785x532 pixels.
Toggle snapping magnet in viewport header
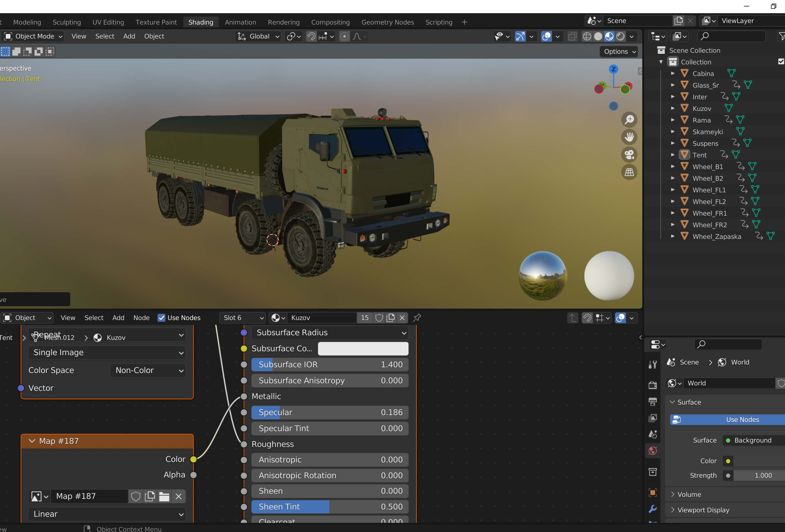pyautogui.click(x=311, y=36)
